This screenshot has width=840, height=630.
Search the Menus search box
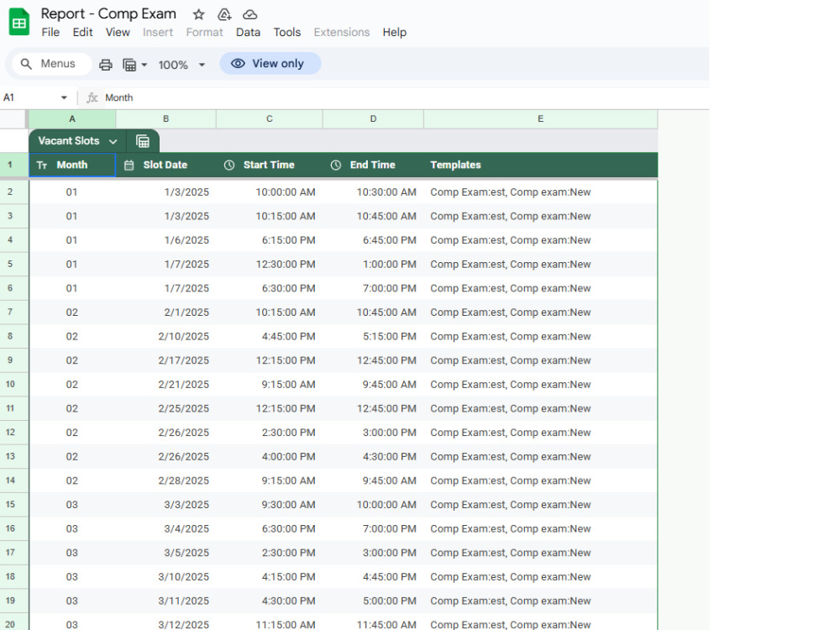(50, 64)
